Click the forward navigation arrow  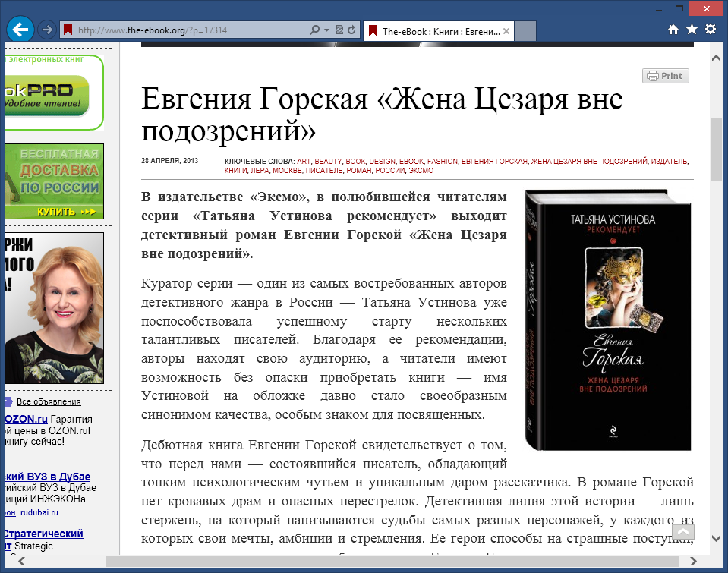(47, 29)
